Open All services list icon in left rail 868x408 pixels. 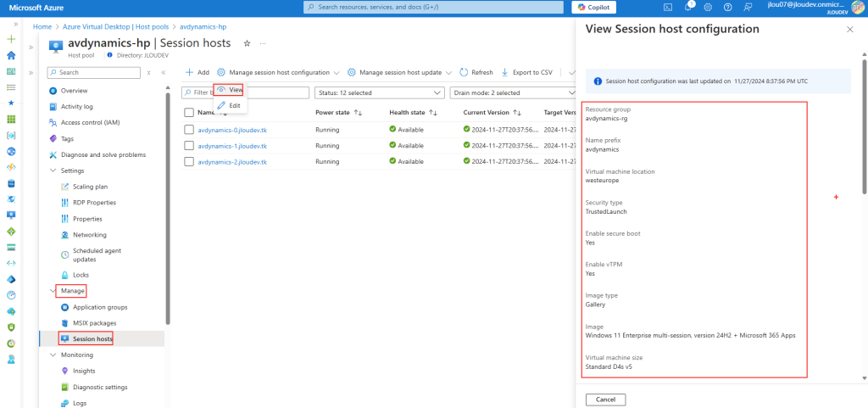(x=10, y=87)
